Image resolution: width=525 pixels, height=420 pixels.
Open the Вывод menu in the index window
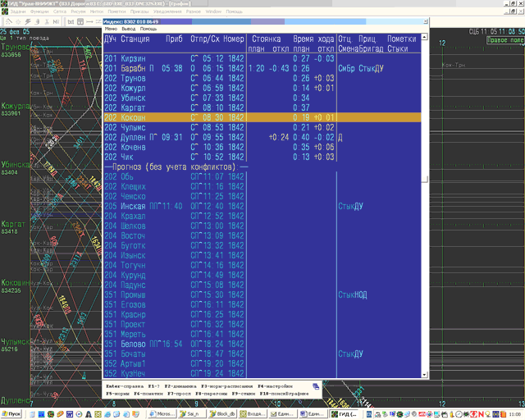(x=127, y=29)
